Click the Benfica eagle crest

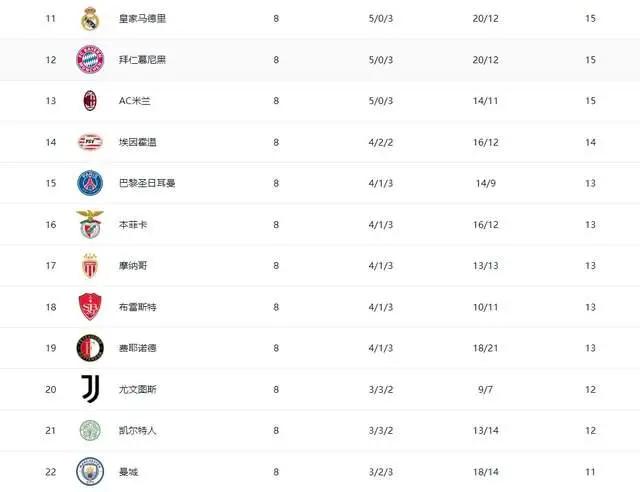90,224
